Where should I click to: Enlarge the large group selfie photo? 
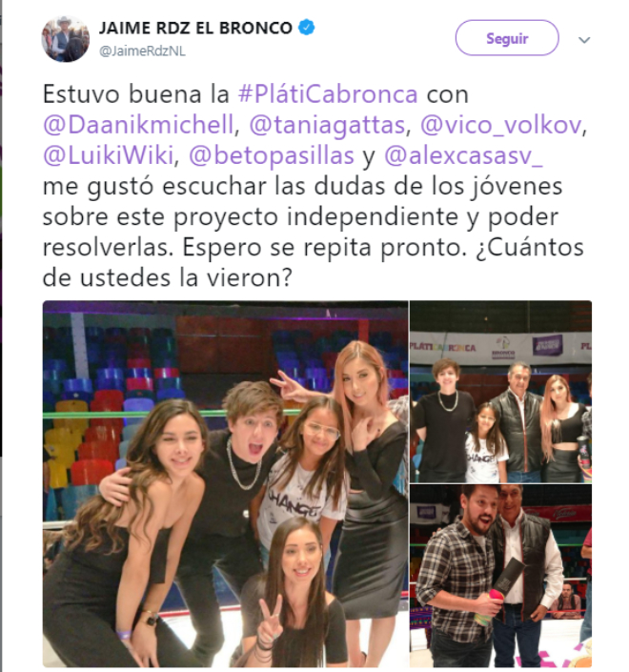225,484
